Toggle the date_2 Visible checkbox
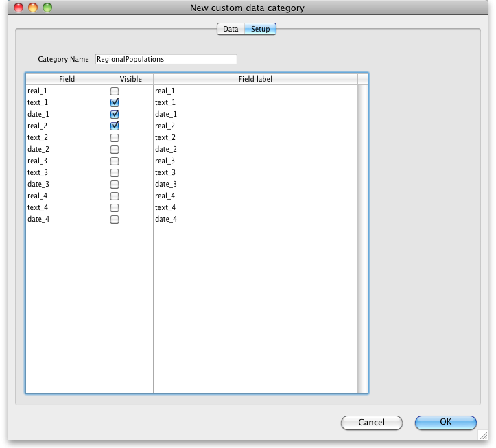Image resolution: width=496 pixels, height=448 pixels. pos(115,149)
